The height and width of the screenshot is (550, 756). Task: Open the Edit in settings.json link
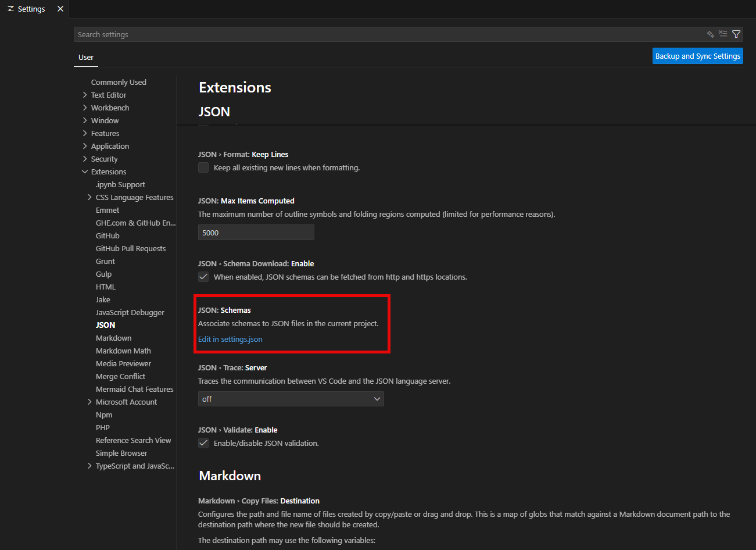tap(230, 339)
